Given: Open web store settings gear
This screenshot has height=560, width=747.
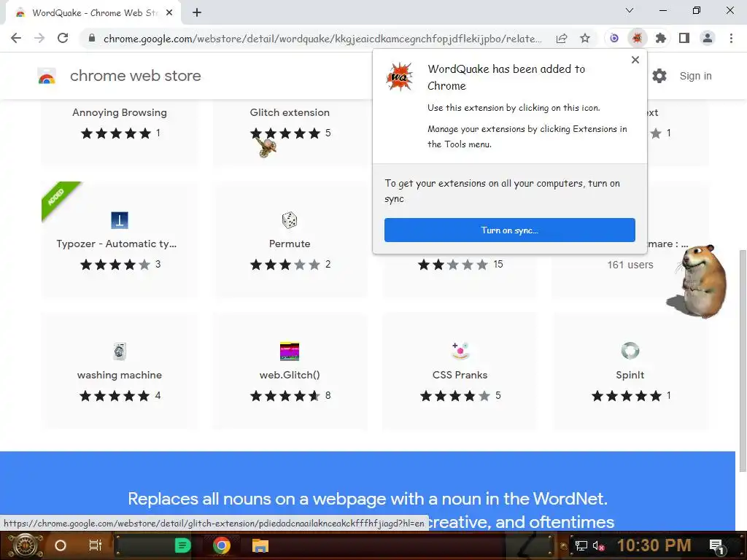Looking at the screenshot, I should tap(659, 76).
